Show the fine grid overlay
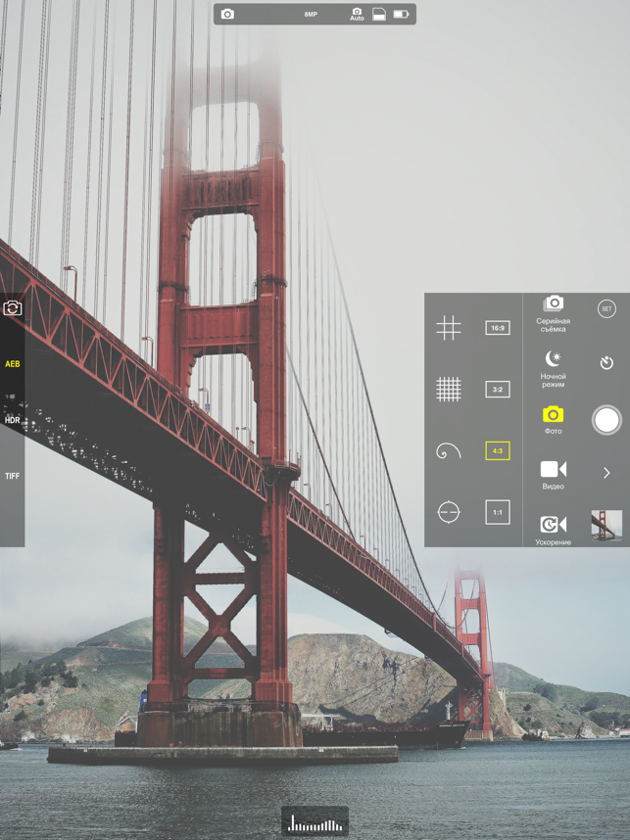The width and height of the screenshot is (630, 840). [x=448, y=390]
